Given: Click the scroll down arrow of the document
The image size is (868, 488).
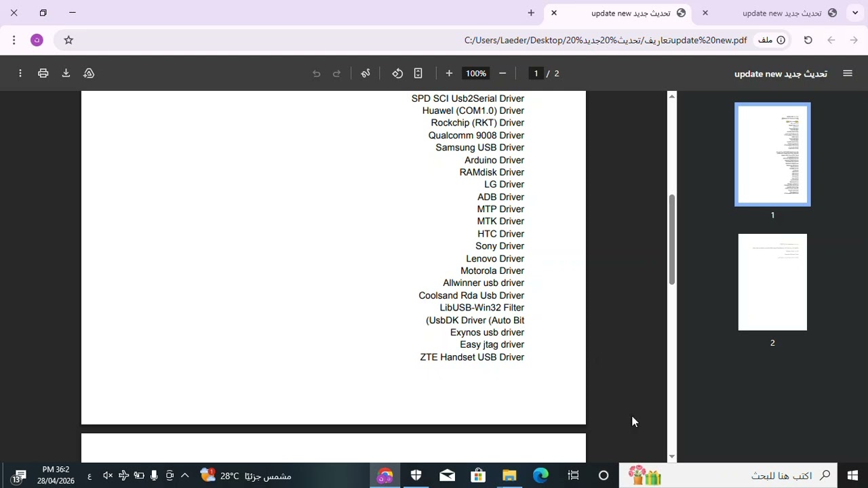Looking at the screenshot, I should tap(672, 457).
